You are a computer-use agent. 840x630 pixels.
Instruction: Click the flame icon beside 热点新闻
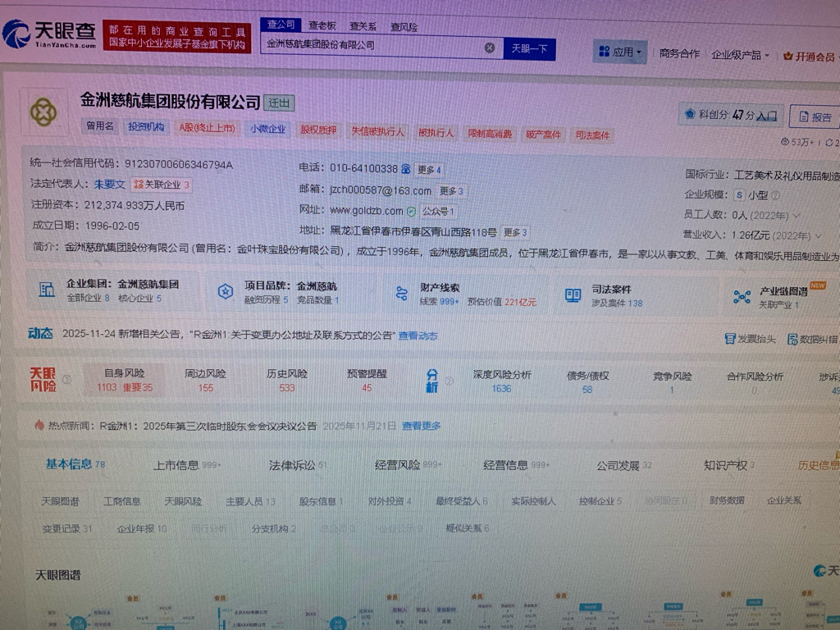[x=39, y=426]
